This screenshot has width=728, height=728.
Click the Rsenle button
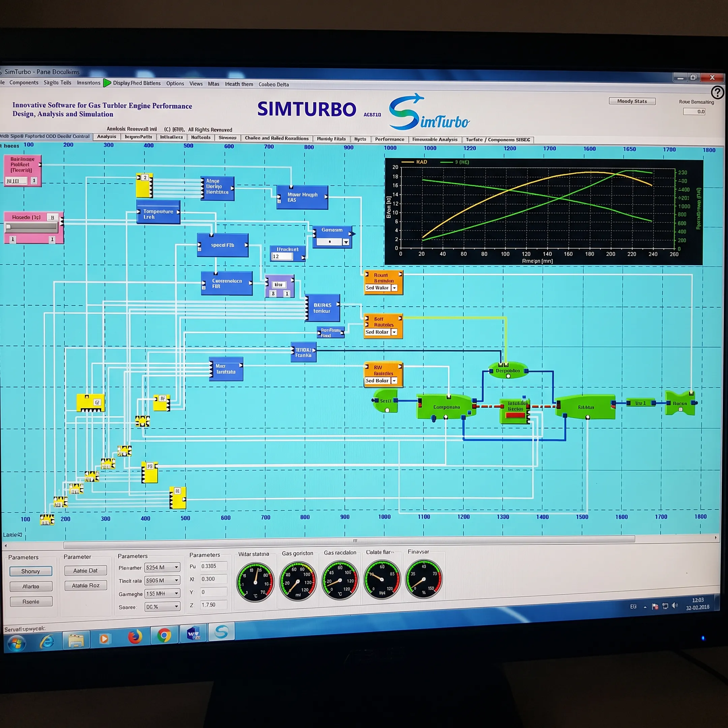31,602
